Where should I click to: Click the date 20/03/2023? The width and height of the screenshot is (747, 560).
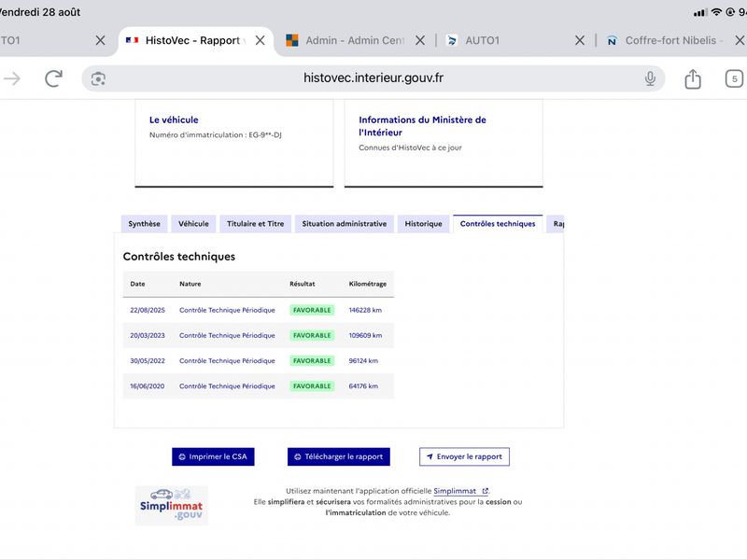(x=148, y=335)
